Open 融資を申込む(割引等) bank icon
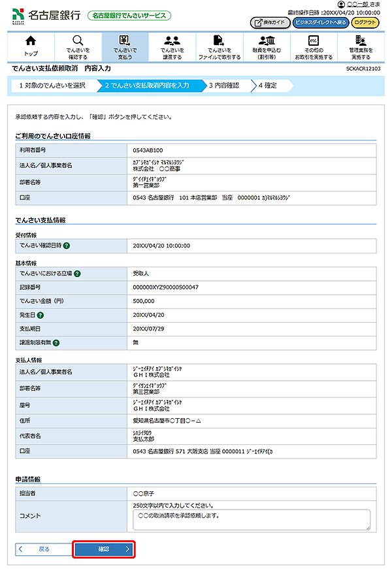The height and width of the screenshot is (569, 392). [x=267, y=41]
